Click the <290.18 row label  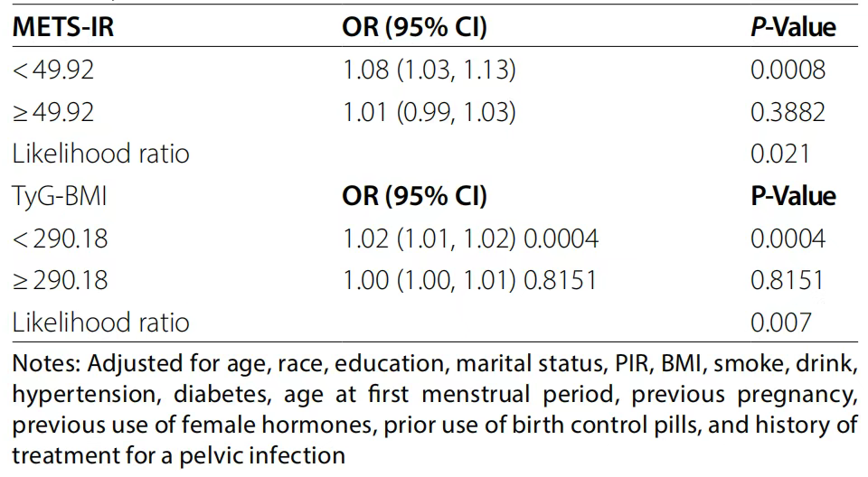point(60,238)
